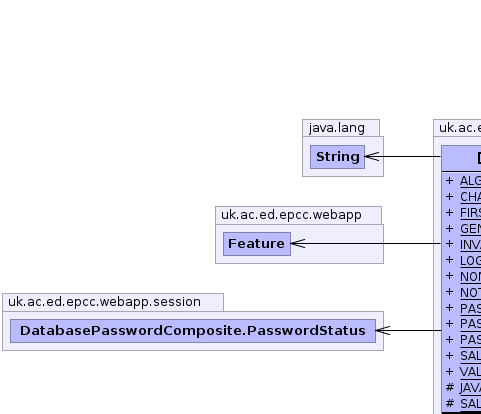
Task: Click the hash marker beside the last SAL field
Action: 450,403
